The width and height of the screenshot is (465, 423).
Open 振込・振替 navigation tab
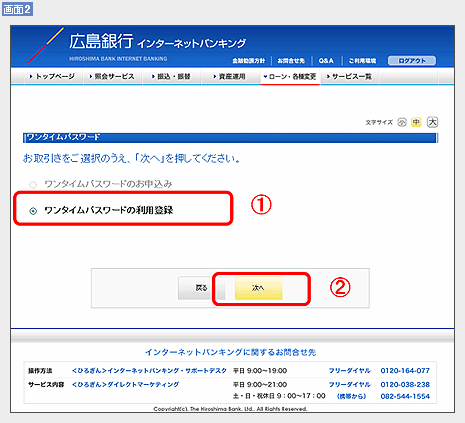coord(171,77)
